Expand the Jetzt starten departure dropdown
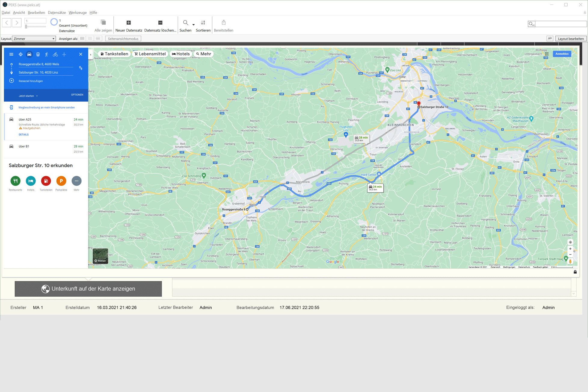The width and height of the screenshot is (588, 392). 28,96
